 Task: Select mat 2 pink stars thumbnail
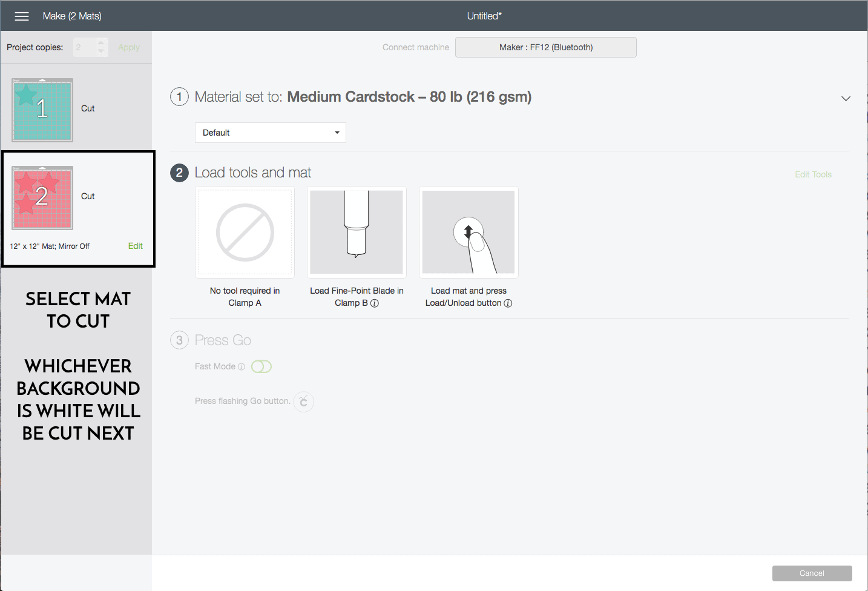(42, 197)
